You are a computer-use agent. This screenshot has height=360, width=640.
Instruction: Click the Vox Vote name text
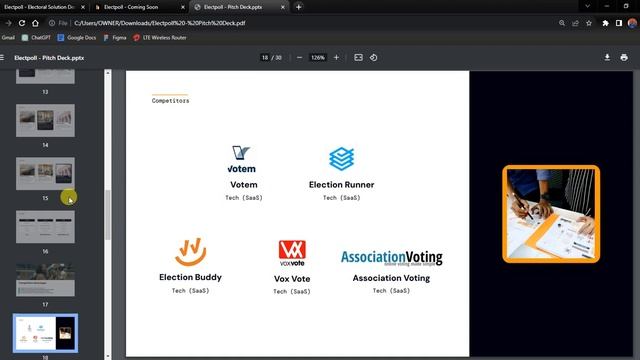[x=292, y=279]
